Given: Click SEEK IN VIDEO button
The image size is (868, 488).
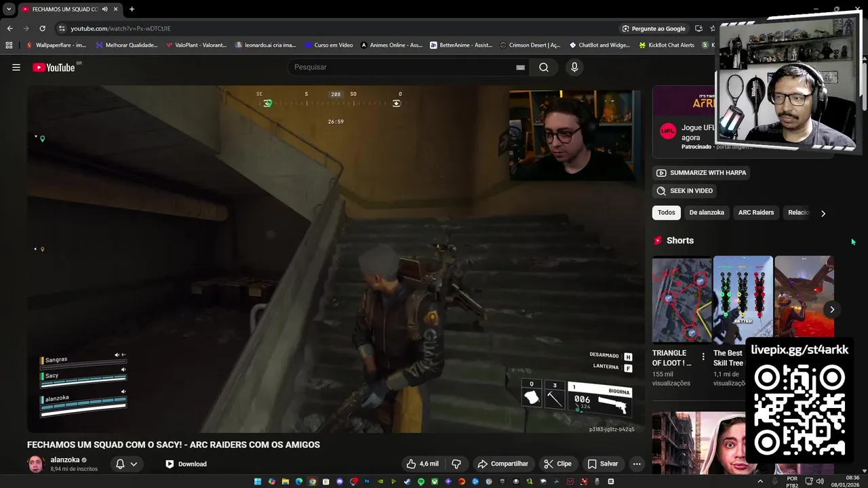Looking at the screenshot, I should (684, 190).
